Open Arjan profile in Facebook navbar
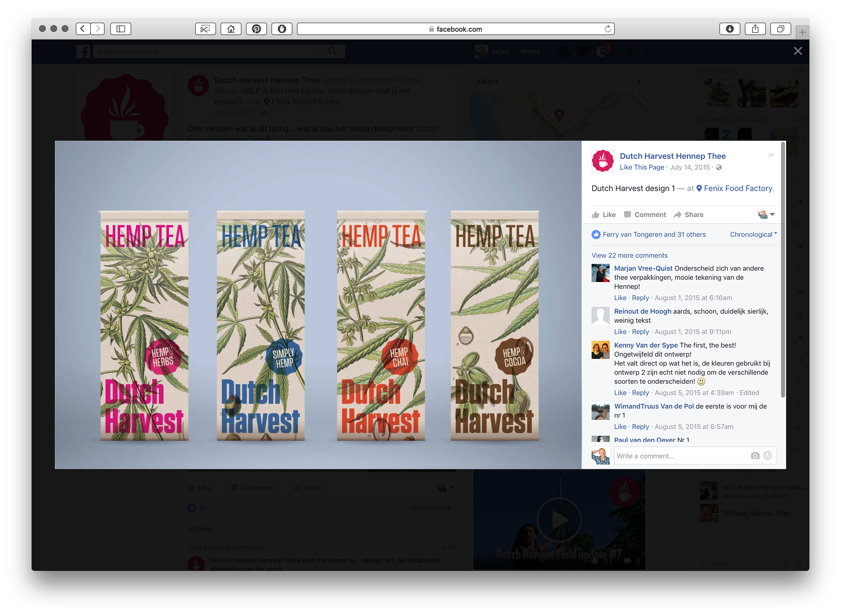 (492, 51)
